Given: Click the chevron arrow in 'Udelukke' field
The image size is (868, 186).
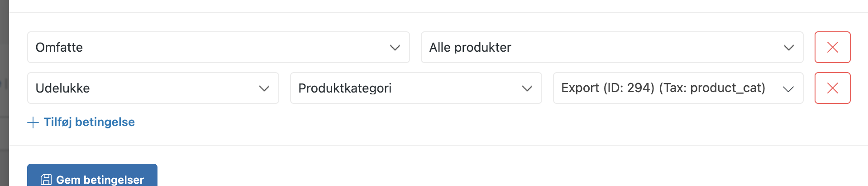Looking at the screenshot, I should pos(264,88).
